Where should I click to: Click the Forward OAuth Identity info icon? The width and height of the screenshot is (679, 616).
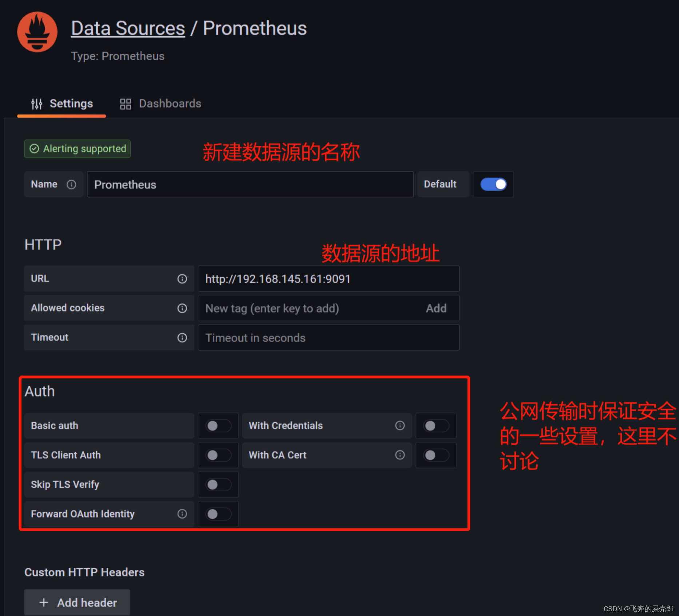click(182, 514)
